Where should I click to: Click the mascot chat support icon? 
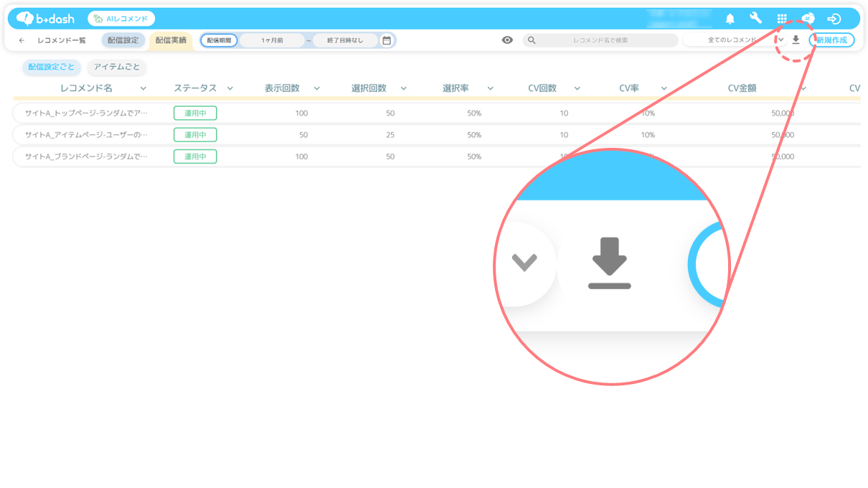pyautogui.click(x=808, y=19)
